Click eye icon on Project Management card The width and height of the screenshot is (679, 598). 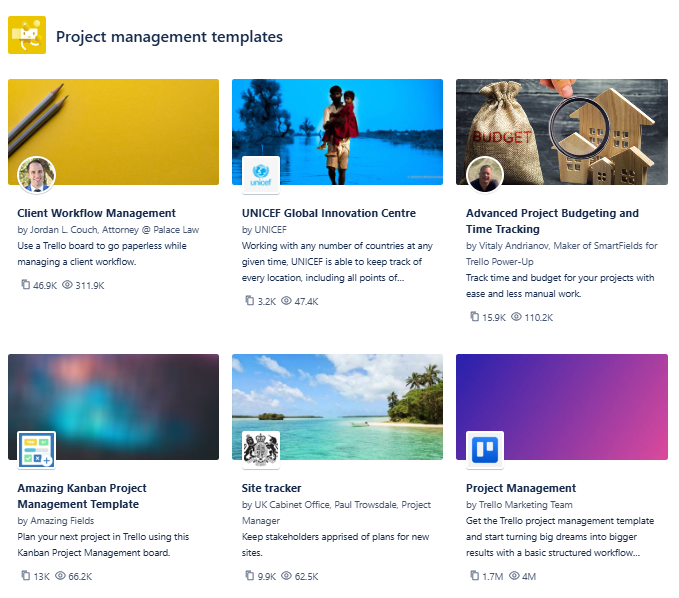click(514, 575)
